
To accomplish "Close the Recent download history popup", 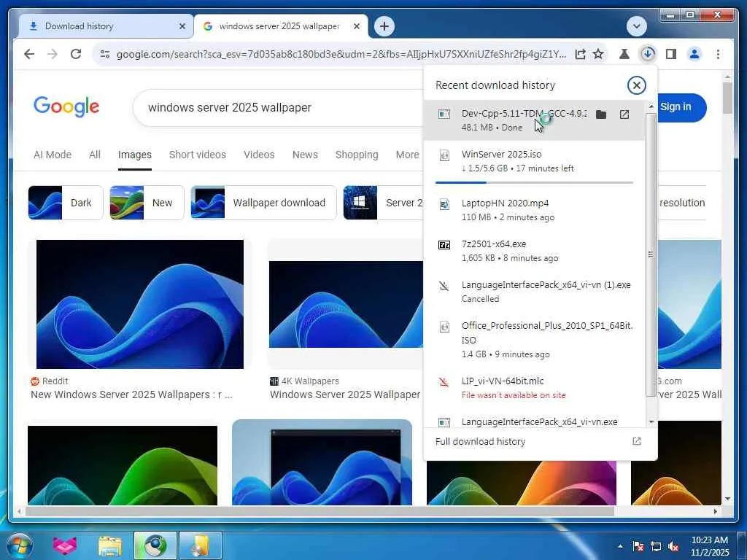I will point(636,85).
